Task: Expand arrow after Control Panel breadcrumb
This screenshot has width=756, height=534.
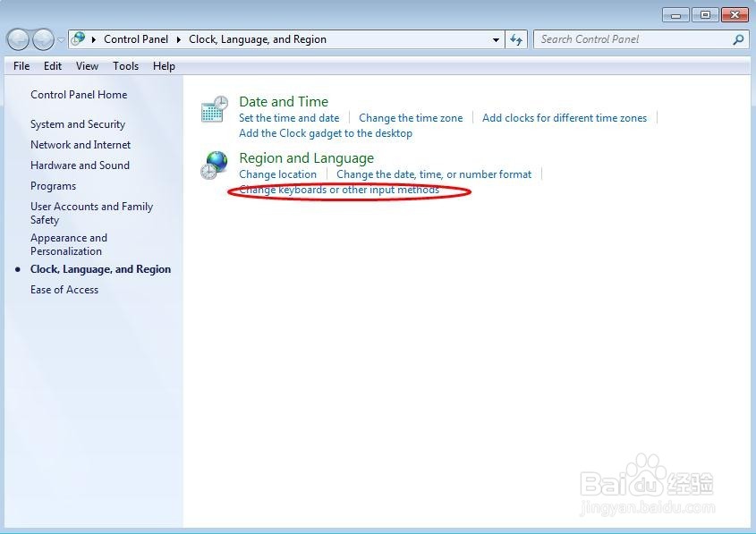Action: 179,39
